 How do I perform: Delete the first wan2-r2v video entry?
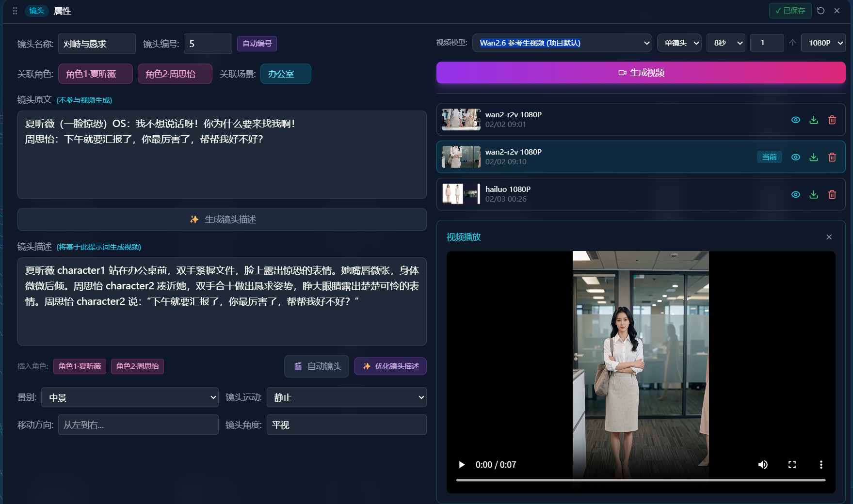coord(832,120)
